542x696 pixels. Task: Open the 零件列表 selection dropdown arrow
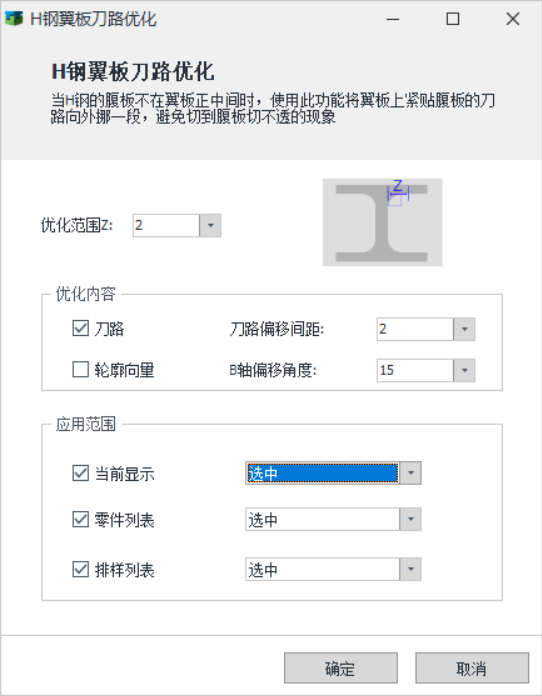411,519
